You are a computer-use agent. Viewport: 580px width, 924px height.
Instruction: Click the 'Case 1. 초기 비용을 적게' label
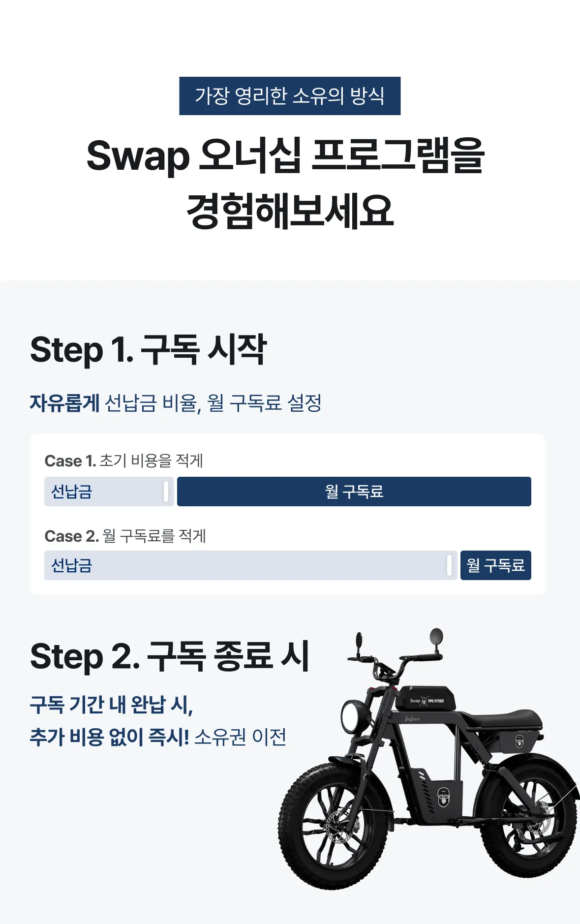click(x=124, y=461)
